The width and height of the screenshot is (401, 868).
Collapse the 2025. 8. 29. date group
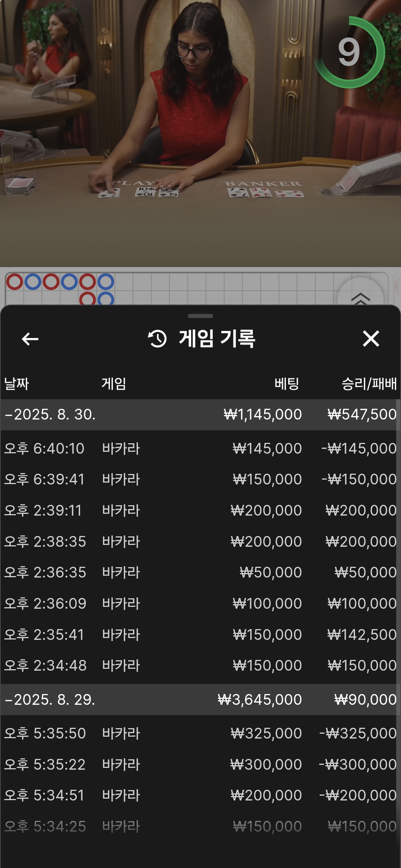click(x=200, y=700)
